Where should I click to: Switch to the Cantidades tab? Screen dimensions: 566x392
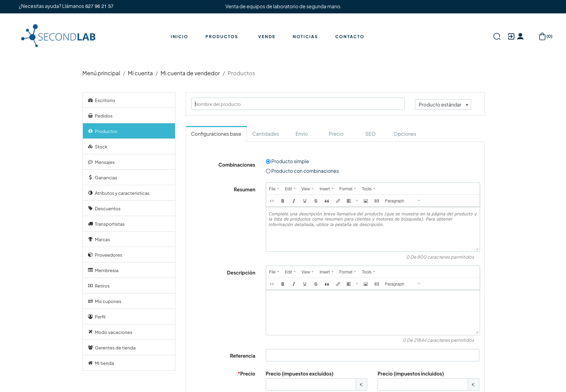pyautogui.click(x=265, y=134)
